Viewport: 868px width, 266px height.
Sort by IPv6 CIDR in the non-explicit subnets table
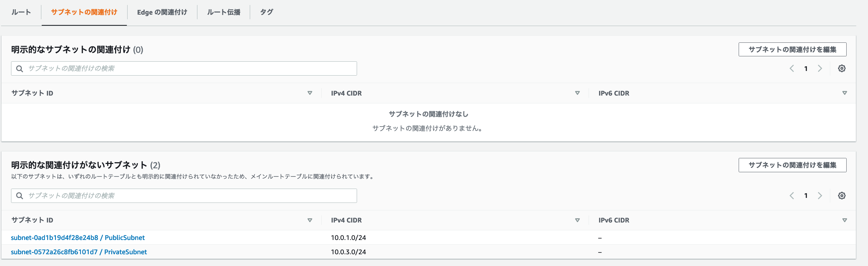click(x=844, y=220)
